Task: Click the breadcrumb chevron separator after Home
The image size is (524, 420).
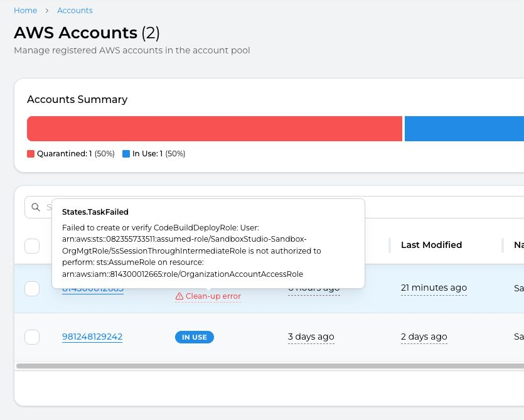Action: click(x=47, y=11)
